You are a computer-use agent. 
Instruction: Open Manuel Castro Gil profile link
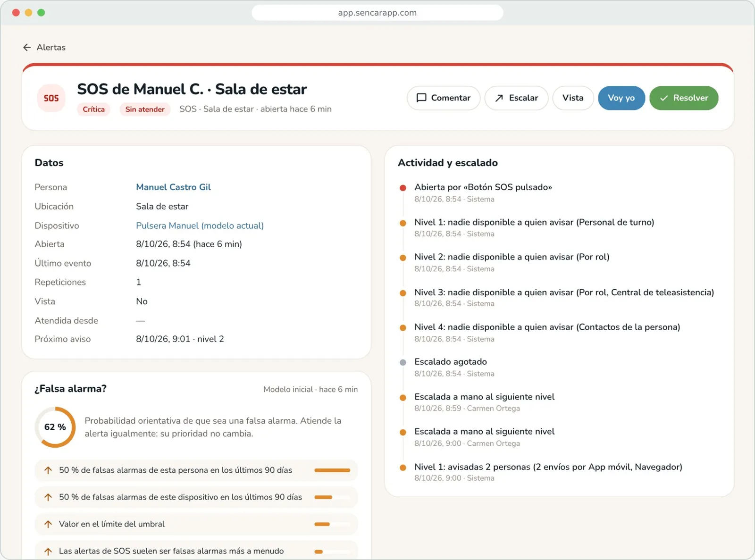[173, 187]
